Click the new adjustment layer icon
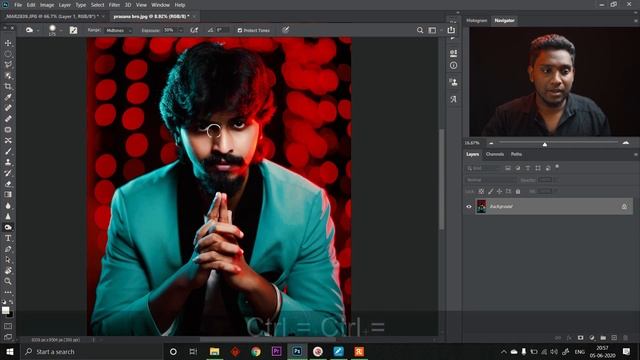 click(x=592, y=338)
